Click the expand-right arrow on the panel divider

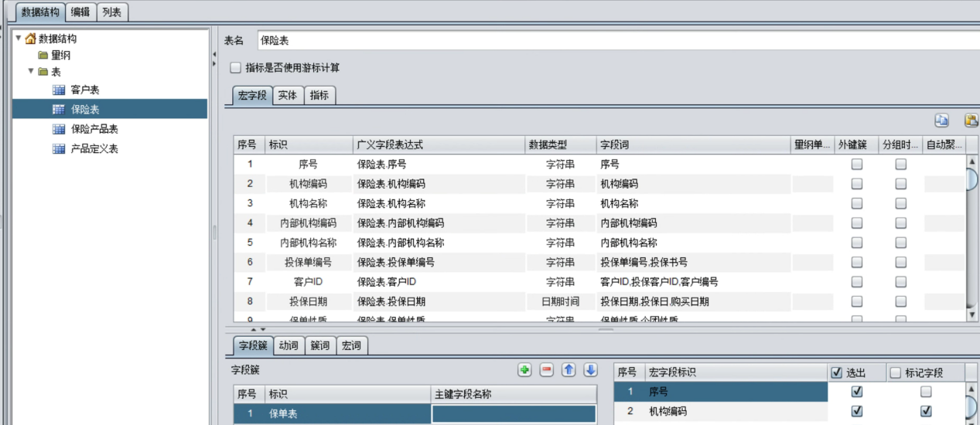click(x=214, y=64)
